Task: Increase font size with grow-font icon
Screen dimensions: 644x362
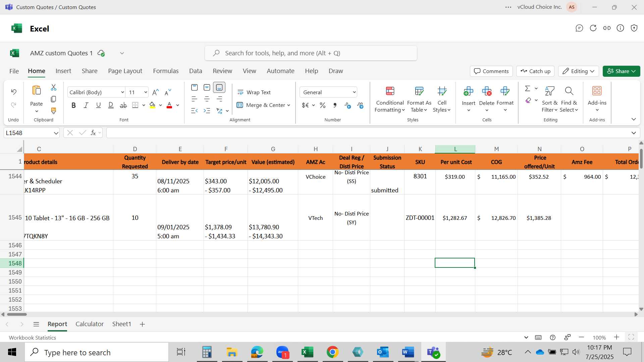Action: pyautogui.click(x=156, y=92)
